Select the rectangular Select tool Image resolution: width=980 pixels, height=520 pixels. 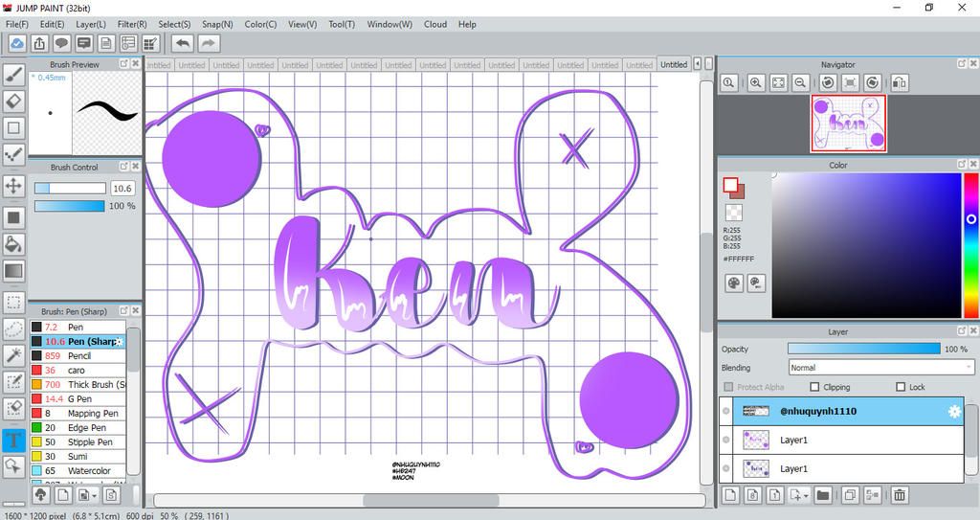(13, 303)
